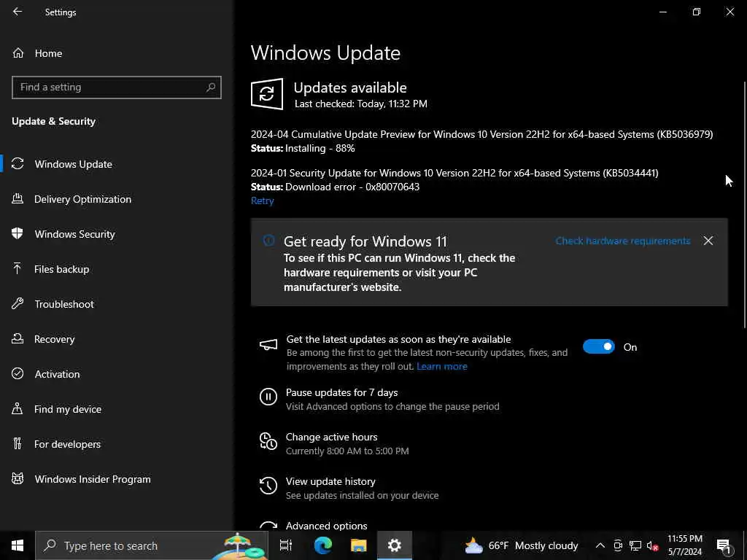Click the info icon on Windows 11 banner

click(268, 241)
